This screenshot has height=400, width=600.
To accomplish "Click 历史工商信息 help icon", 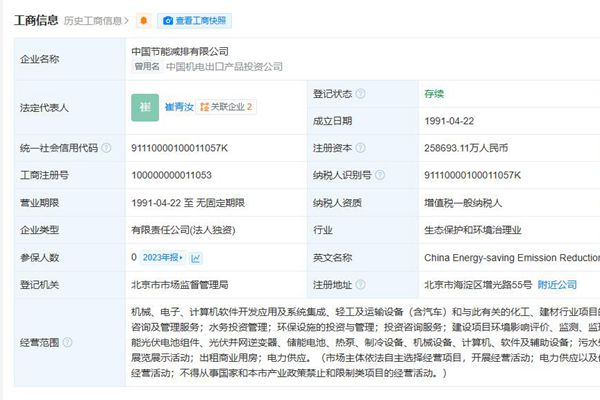I will coord(129,20).
